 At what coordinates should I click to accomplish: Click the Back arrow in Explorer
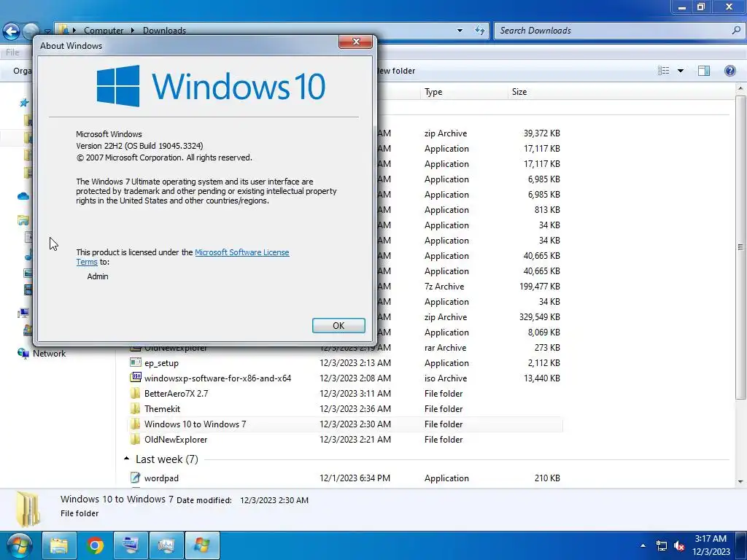(x=12, y=31)
